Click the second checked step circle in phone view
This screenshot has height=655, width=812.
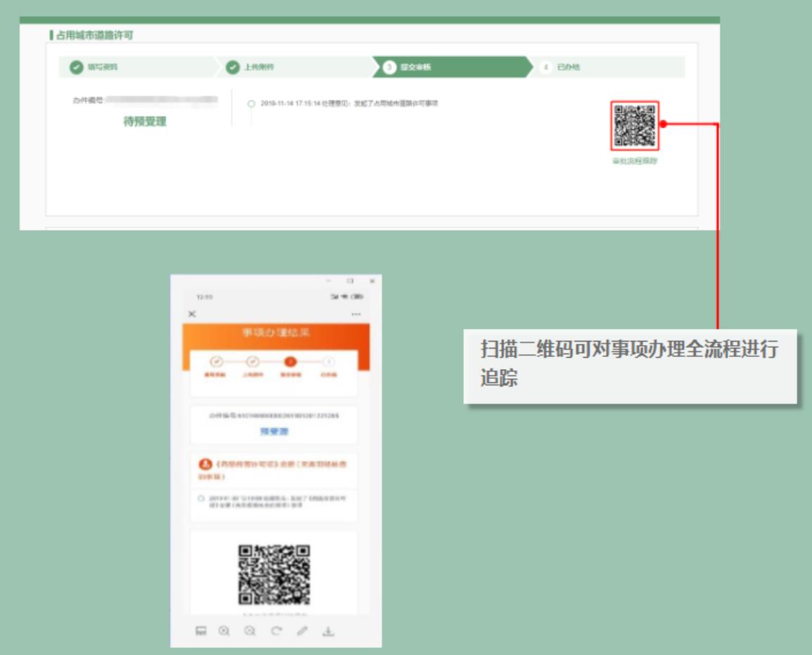point(252,361)
